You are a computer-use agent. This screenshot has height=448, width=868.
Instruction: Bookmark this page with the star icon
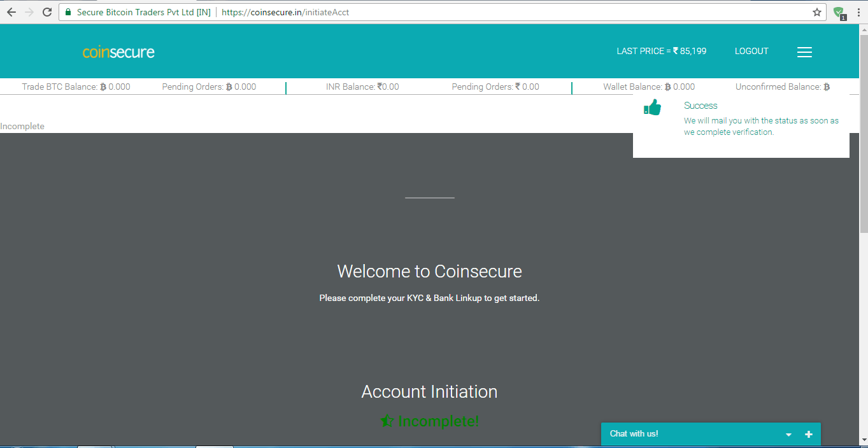pyautogui.click(x=817, y=12)
